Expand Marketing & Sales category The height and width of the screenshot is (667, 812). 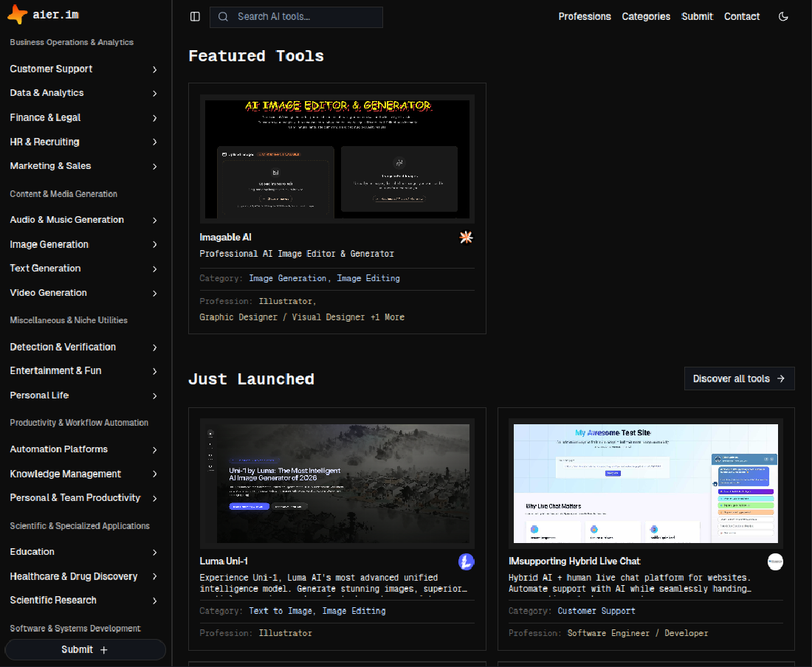(x=83, y=166)
